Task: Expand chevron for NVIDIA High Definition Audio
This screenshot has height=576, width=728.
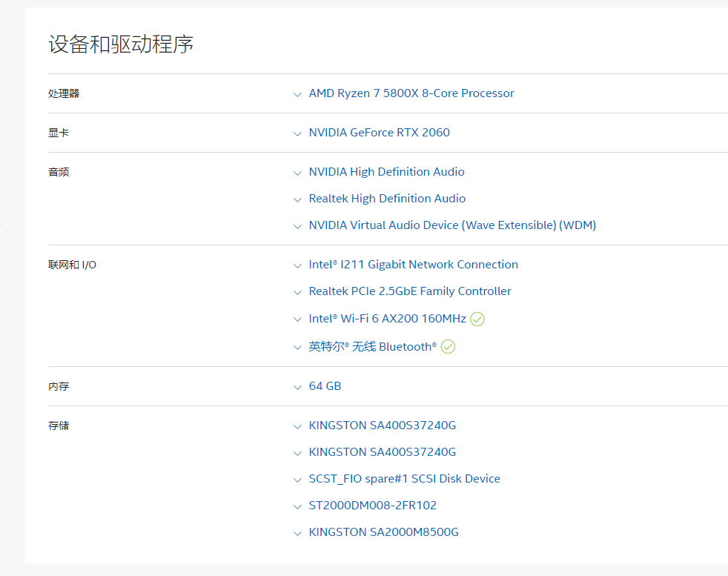Action: coord(297,173)
